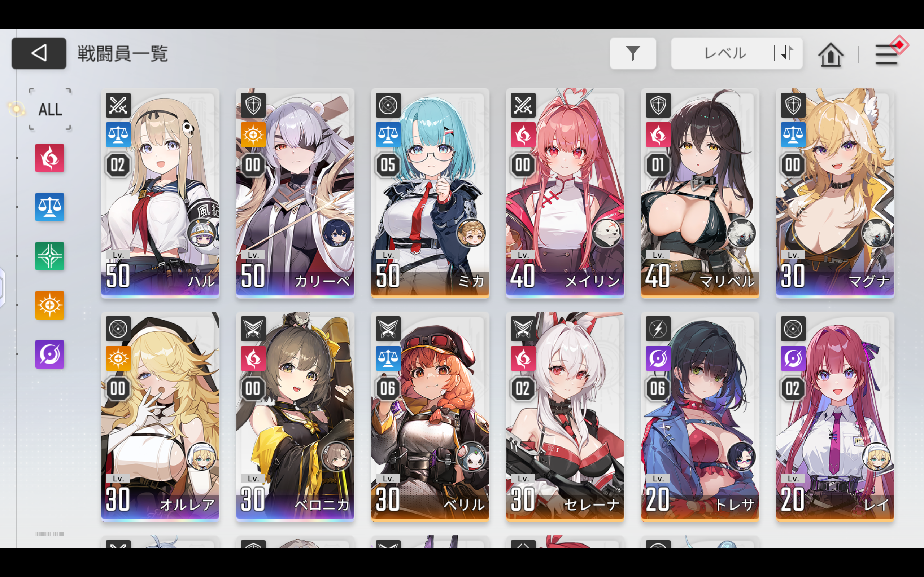This screenshot has height=577, width=924.
Task: Select the ALL attribute tab
Action: coord(50,110)
